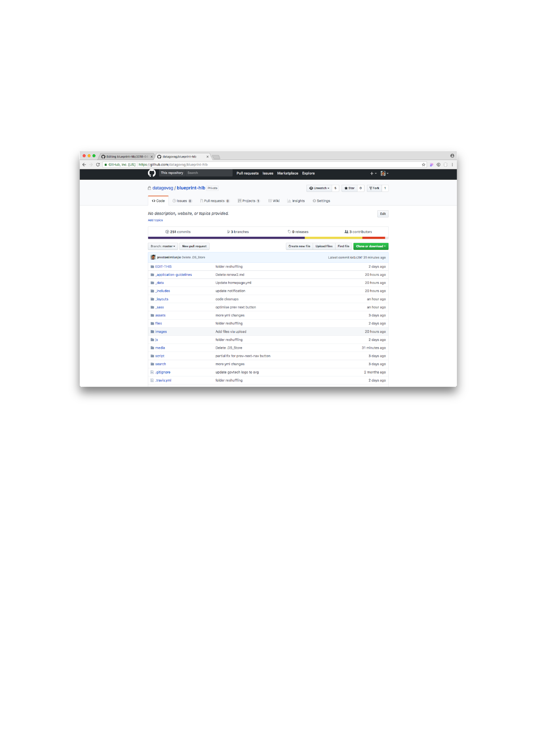View the 3 contributors
The height and width of the screenshot is (756, 534).
click(358, 232)
